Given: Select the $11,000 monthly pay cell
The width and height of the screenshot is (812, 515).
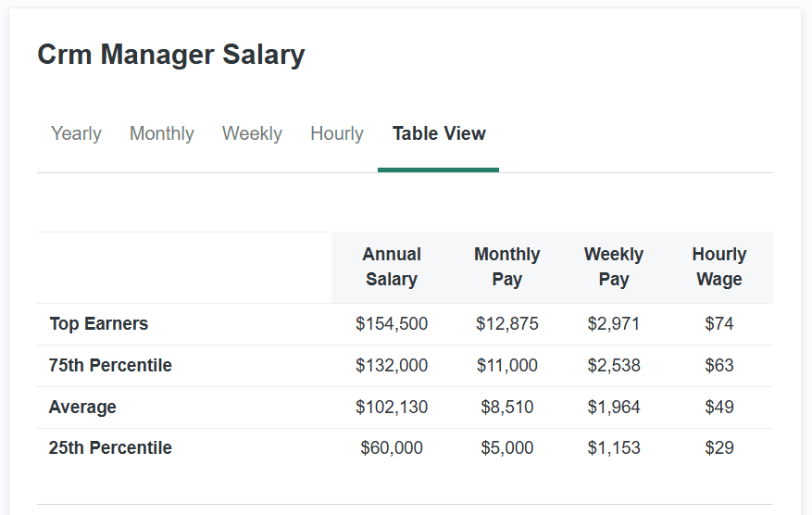Looking at the screenshot, I should pos(507,366).
